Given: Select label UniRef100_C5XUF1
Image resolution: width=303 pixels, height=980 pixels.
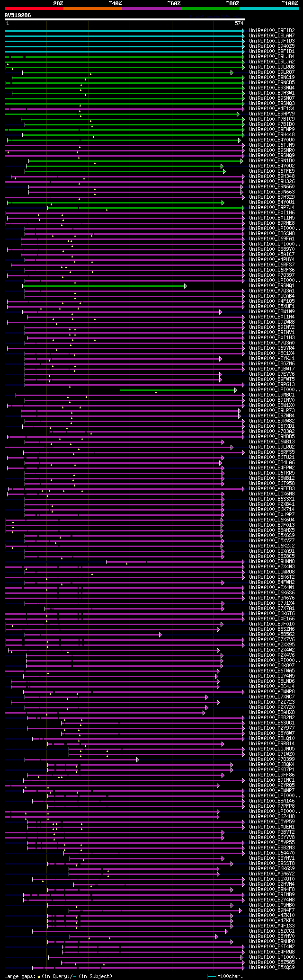Looking at the screenshot, I should [272, 307].
